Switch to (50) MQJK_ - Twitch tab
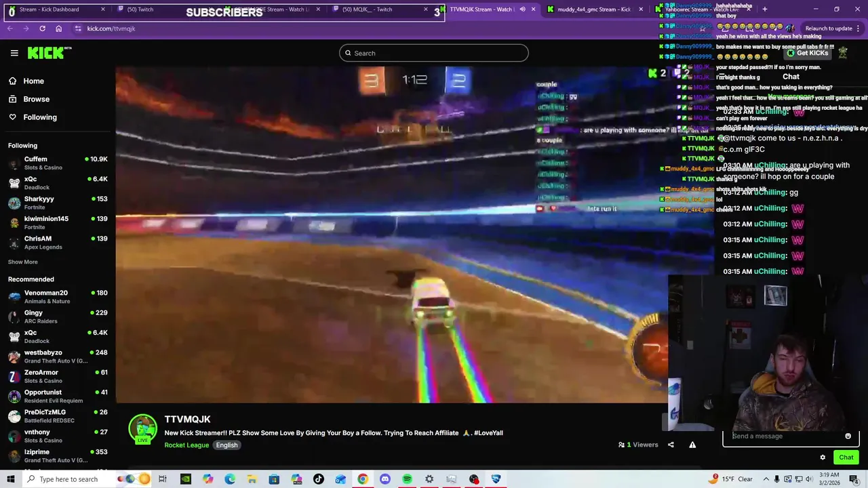 (x=383, y=9)
